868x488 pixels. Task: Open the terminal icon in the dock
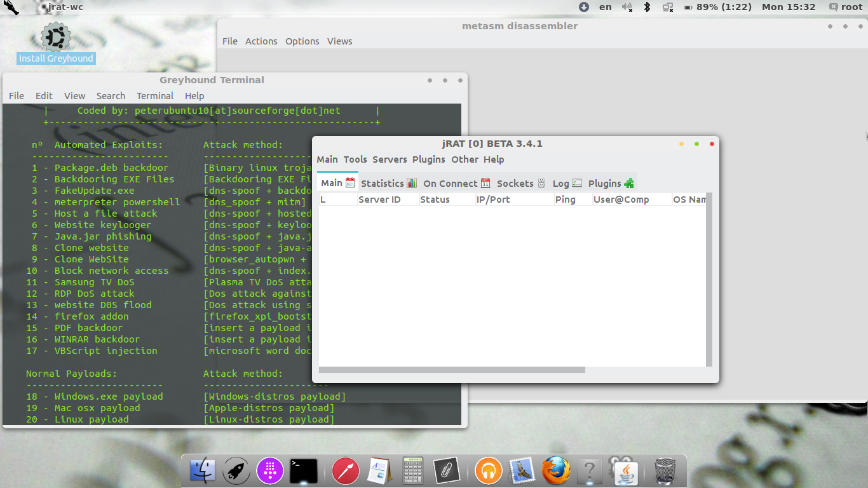tap(304, 471)
